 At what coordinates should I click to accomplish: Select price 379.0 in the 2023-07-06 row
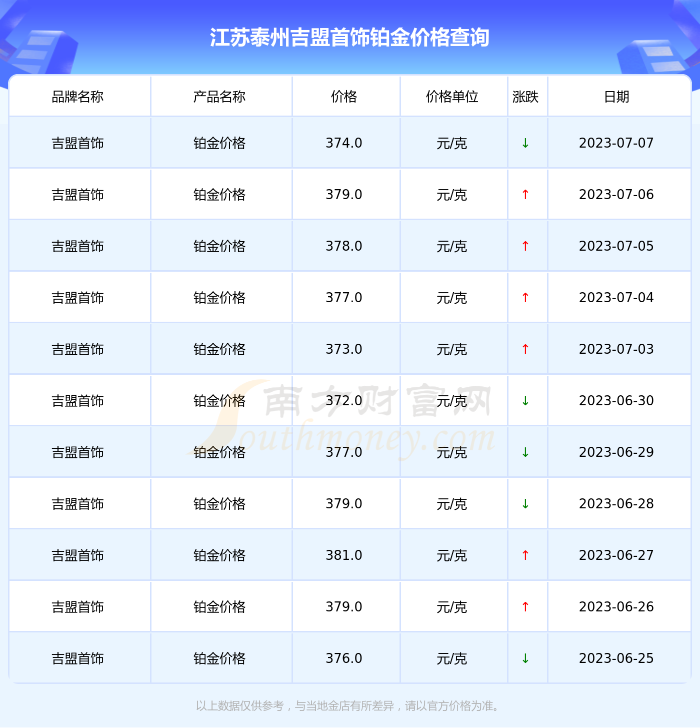tap(344, 195)
